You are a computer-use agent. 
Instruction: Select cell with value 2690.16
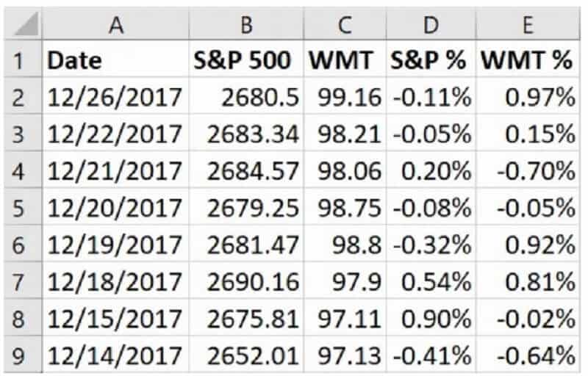coord(246,281)
